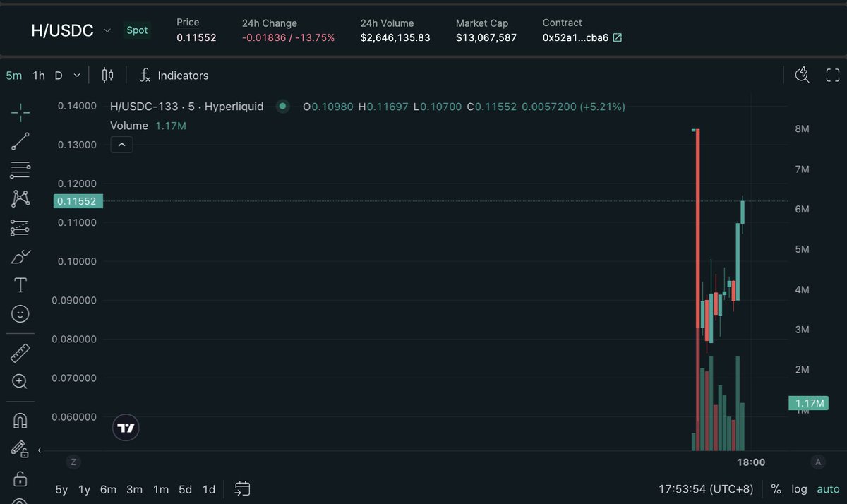This screenshot has width=847, height=504.
Task: Set the date range to 1d
Action: pos(209,489)
